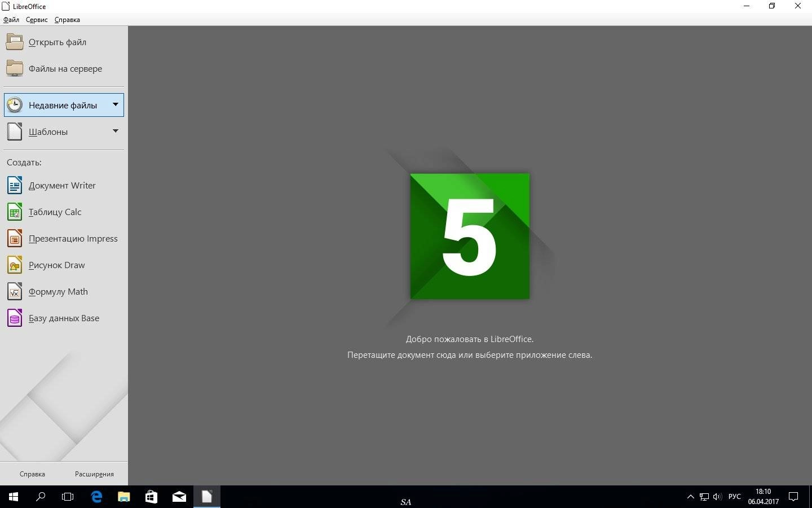Open the Windows Start menu
This screenshot has width=812, height=508.
(x=14, y=497)
